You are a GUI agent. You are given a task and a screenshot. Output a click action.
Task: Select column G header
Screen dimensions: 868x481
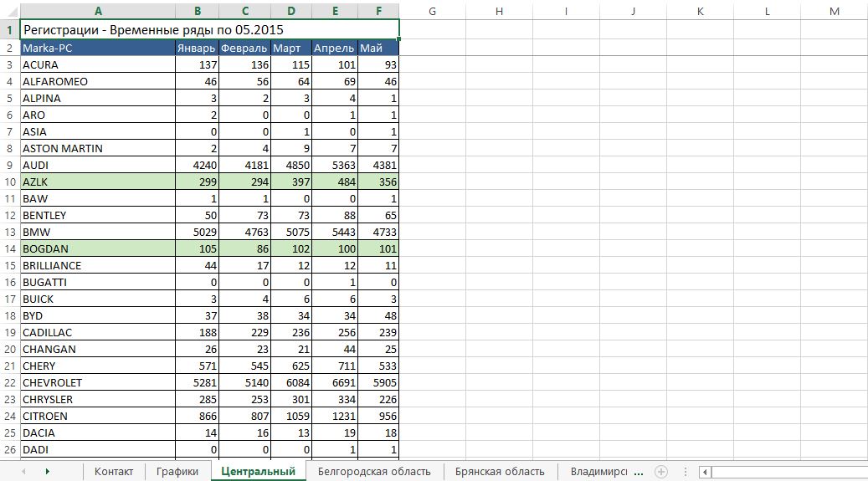[433, 11]
